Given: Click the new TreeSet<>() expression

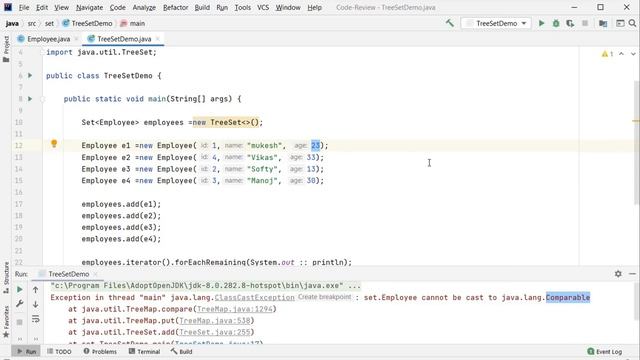Looking at the screenshot, I should [x=226, y=122].
